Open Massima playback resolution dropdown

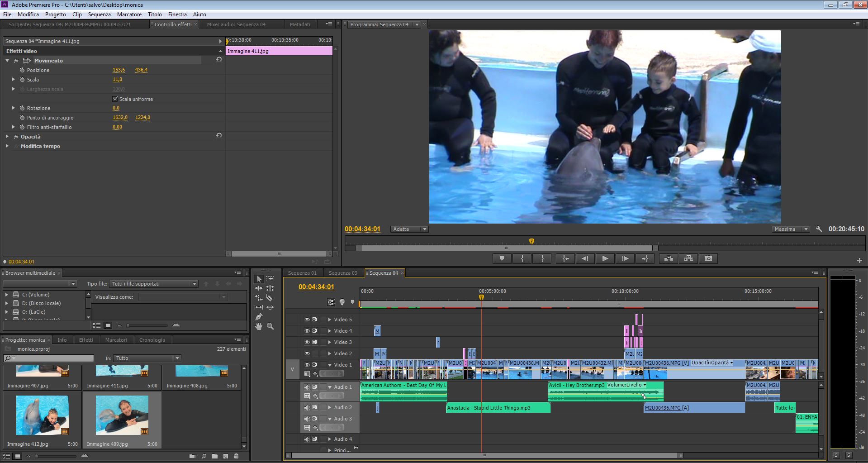(791, 229)
